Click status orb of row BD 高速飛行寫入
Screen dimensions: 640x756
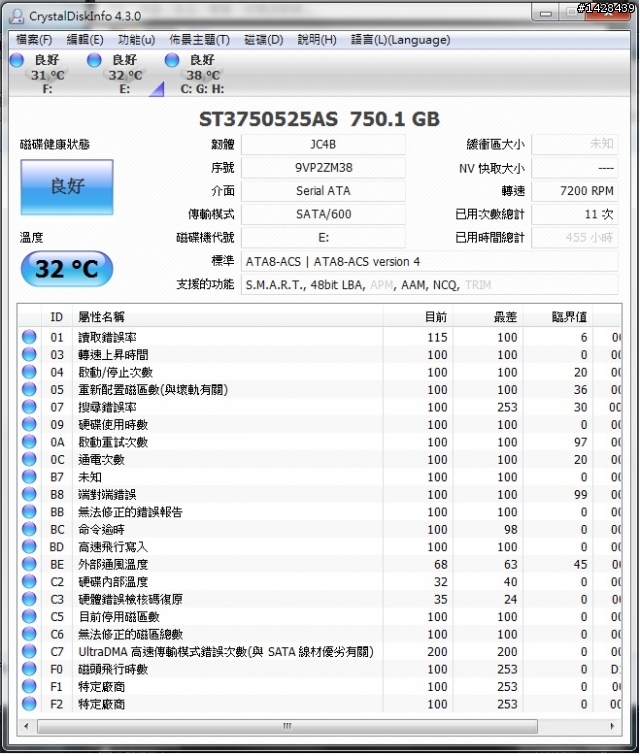pyautogui.click(x=29, y=546)
